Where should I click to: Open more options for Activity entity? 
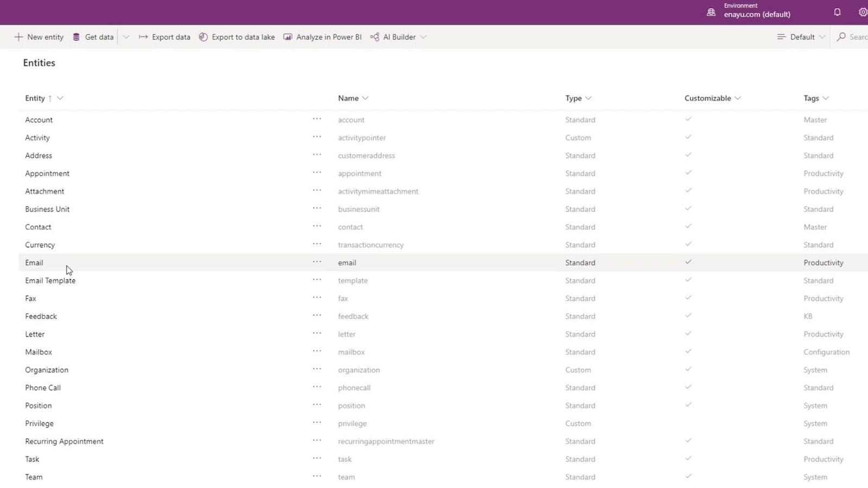(x=317, y=137)
